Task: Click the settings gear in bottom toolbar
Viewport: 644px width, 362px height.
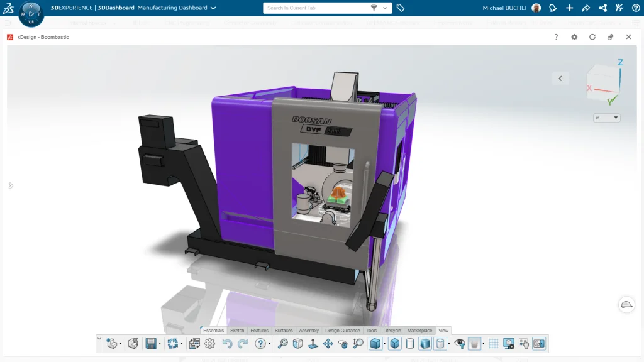Action: click(210, 344)
